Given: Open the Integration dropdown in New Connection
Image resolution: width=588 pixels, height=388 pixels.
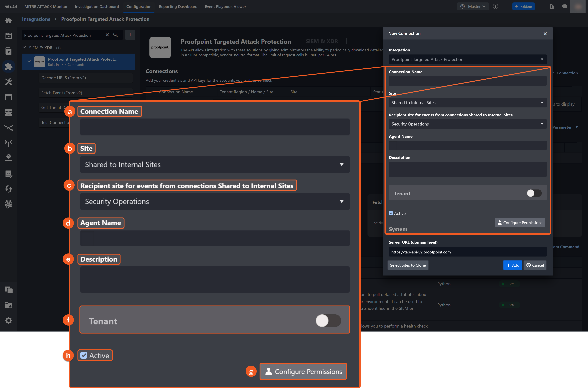Looking at the screenshot, I should [x=467, y=59].
